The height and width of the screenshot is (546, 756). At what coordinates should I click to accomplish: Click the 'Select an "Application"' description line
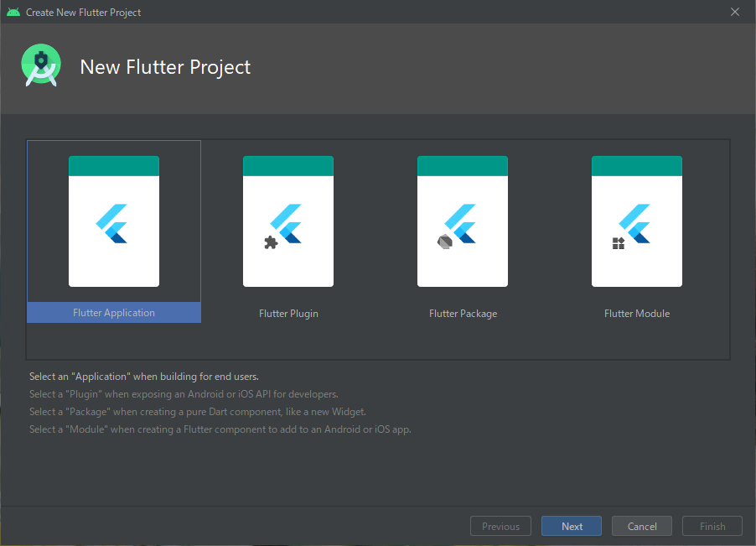pos(144,377)
